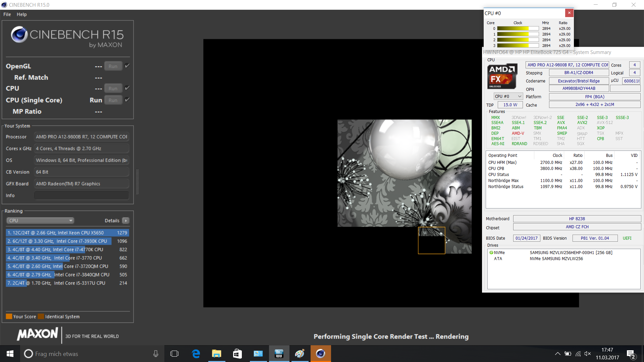Click the muted volume tray icon

588,354
